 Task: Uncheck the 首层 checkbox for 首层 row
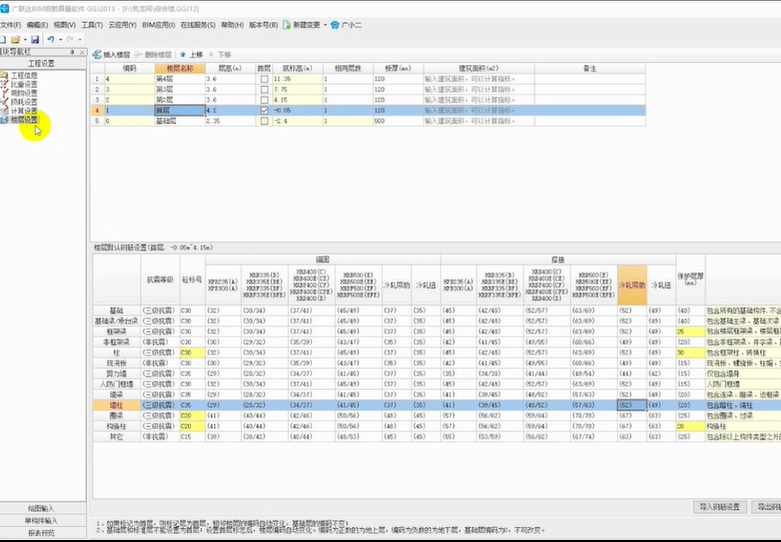[x=264, y=110]
